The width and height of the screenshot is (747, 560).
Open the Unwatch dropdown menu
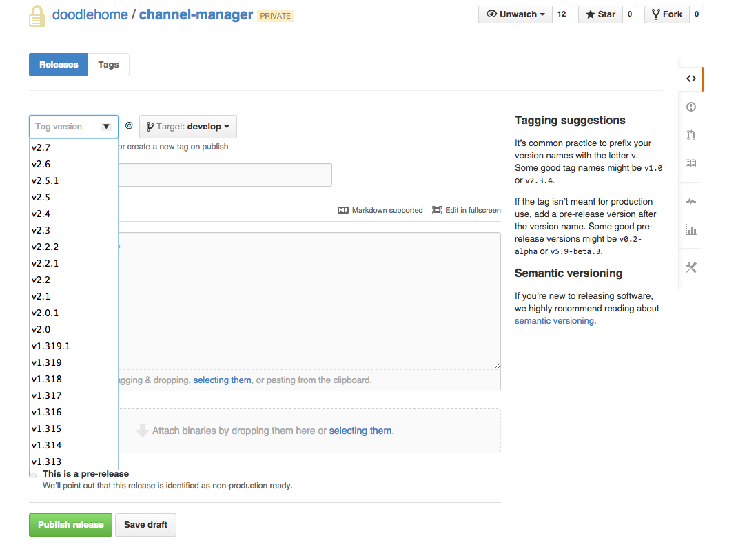pyautogui.click(x=515, y=14)
